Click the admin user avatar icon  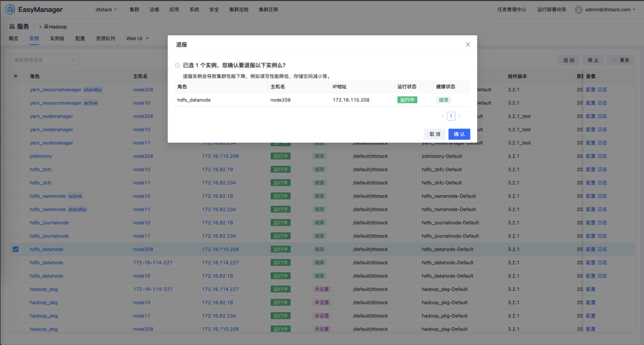point(578,10)
